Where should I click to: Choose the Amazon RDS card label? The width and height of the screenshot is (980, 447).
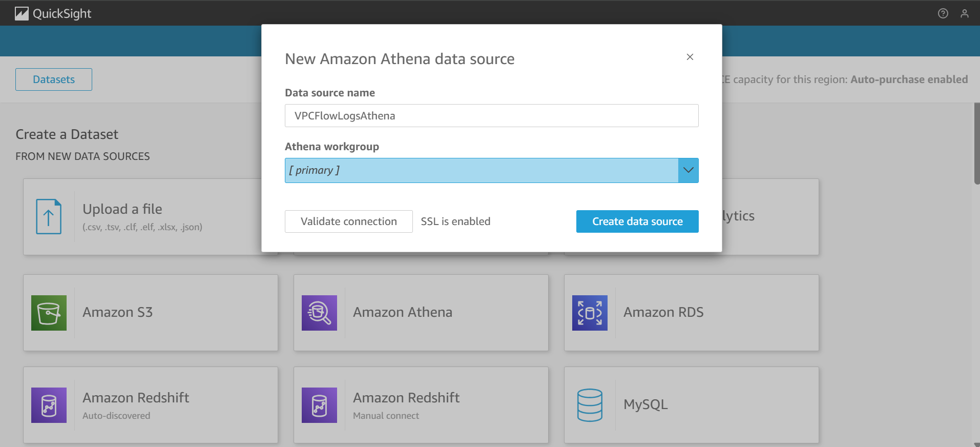point(663,312)
